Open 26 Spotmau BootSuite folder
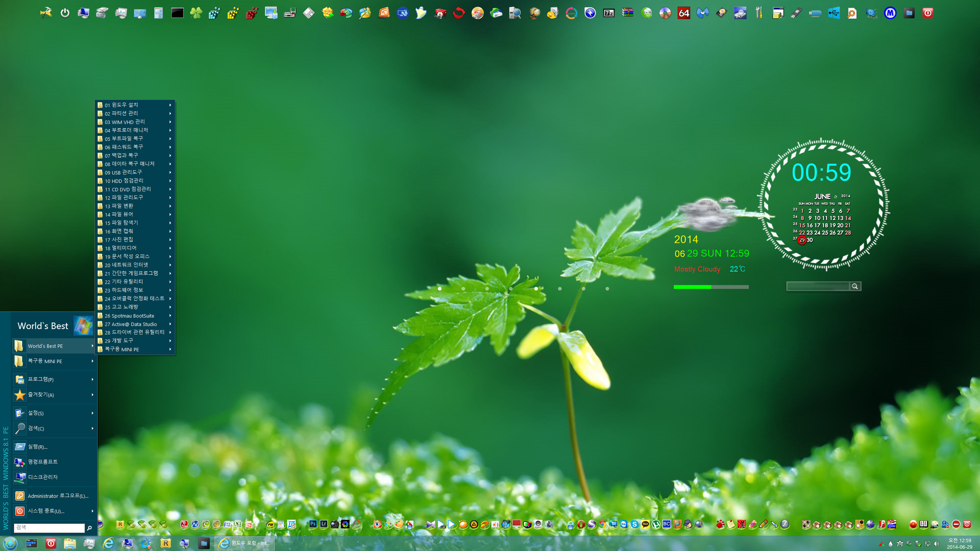Screen dimensions: 980x551 [135, 316]
